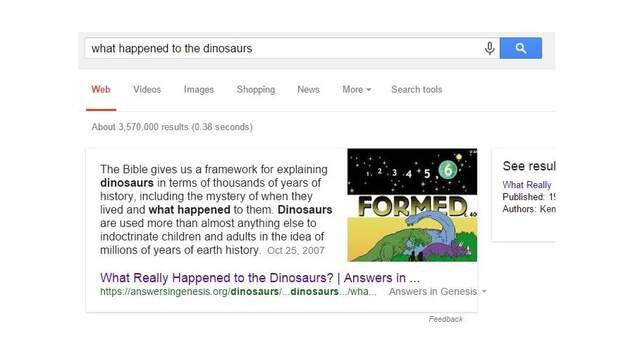This screenshot has width=640, height=360.
Task: Click the 'See results' side panel heading
Action: point(529,166)
